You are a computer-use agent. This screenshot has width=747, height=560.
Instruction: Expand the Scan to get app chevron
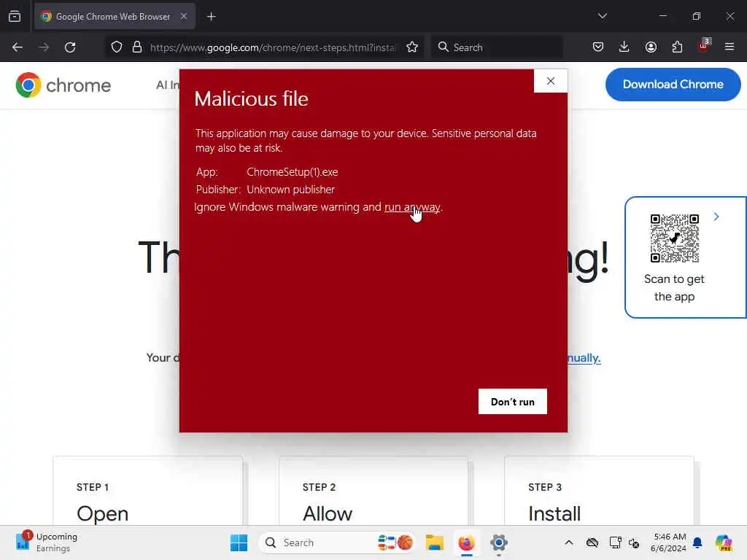(x=716, y=217)
